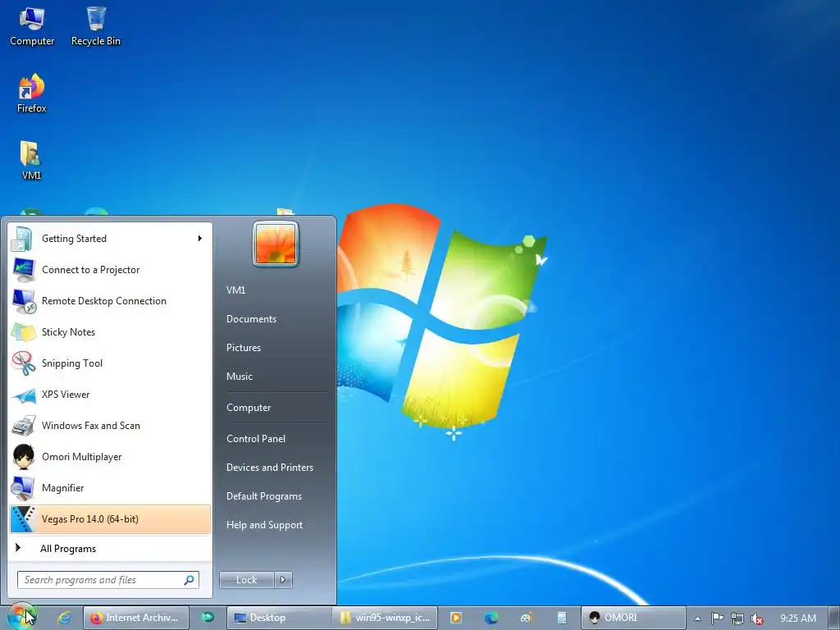The width and height of the screenshot is (840, 630).
Task: Click the magnifying glass search icon
Action: click(189, 580)
